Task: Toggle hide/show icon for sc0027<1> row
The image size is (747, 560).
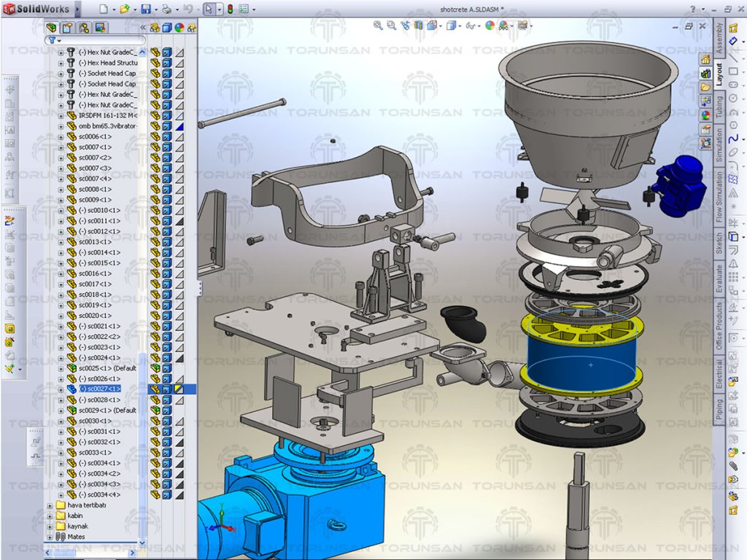Action: [155, 389]
